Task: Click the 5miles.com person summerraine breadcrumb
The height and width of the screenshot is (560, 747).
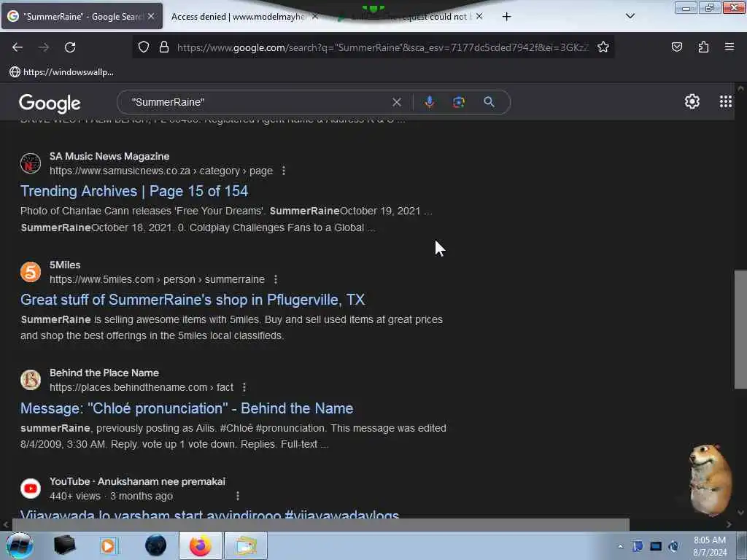Action: click(x=158, y=279)
